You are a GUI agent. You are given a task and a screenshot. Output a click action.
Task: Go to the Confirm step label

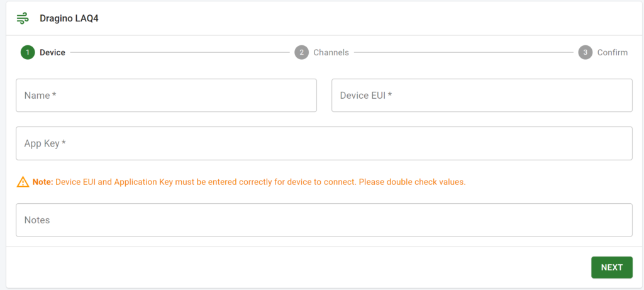(x=613, y=53)
